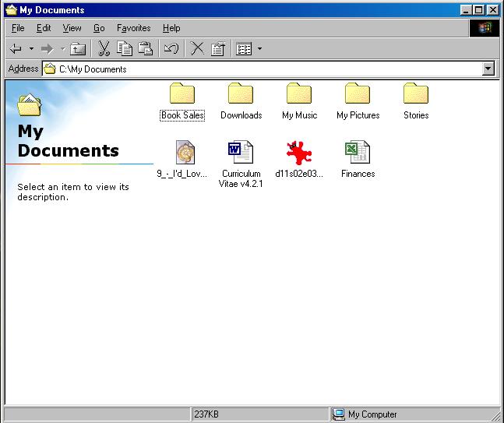Expand the Address bar dropdown
The image size is (504, 423).
pyautogui.click(x=488, y=69)
